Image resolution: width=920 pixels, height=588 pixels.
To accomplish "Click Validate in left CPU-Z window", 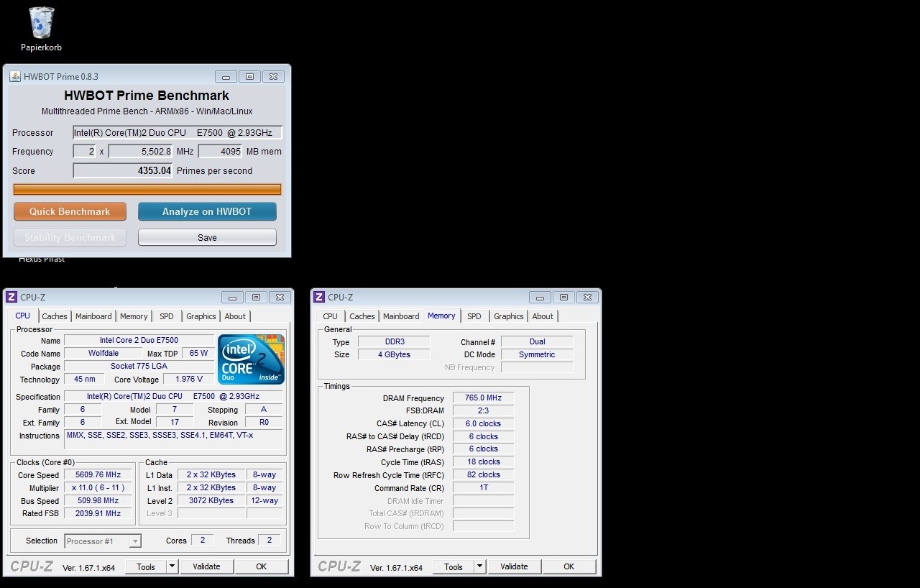I will (x=206, y=566).
